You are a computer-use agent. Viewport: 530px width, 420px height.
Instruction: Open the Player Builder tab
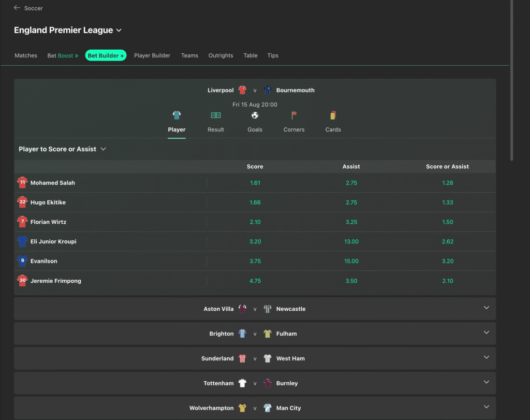pyautogui.click(x=152, y=55)
